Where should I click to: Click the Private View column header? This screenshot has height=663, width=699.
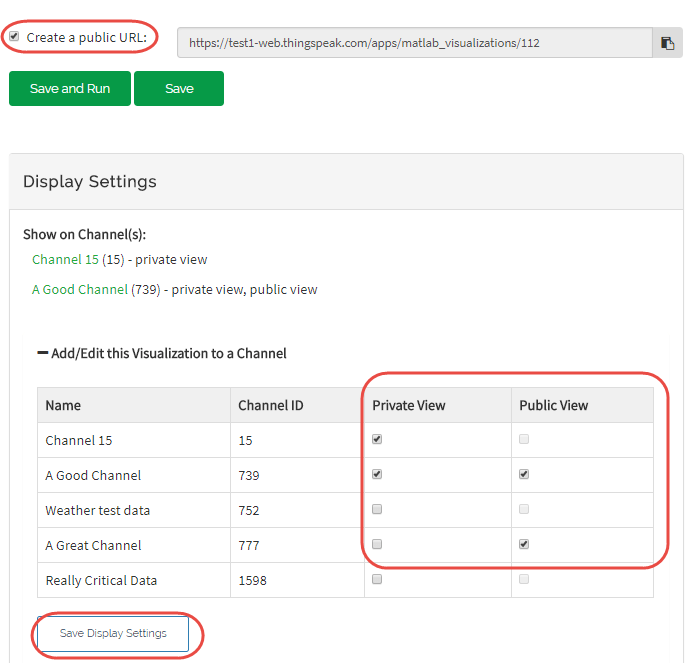click(x=409, y=406)
